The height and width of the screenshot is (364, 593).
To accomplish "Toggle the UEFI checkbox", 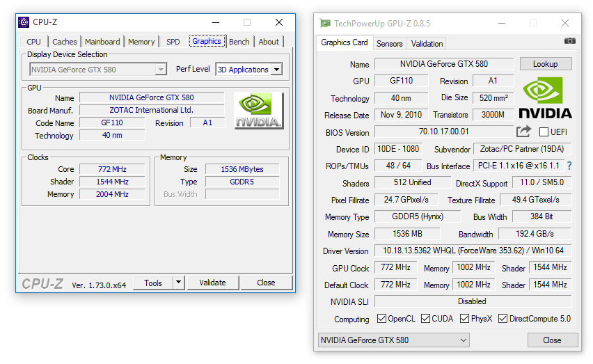I will point(544,132).
